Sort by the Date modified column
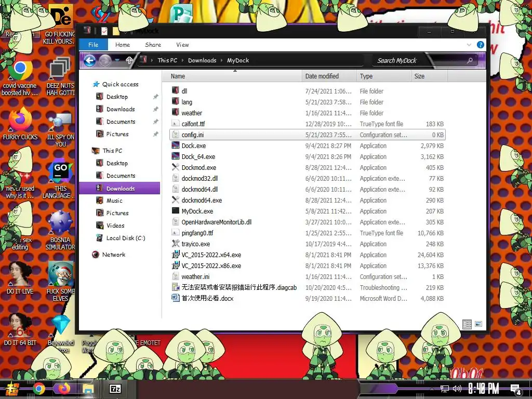This screenshot has height=399, width=532. [329, 76]
